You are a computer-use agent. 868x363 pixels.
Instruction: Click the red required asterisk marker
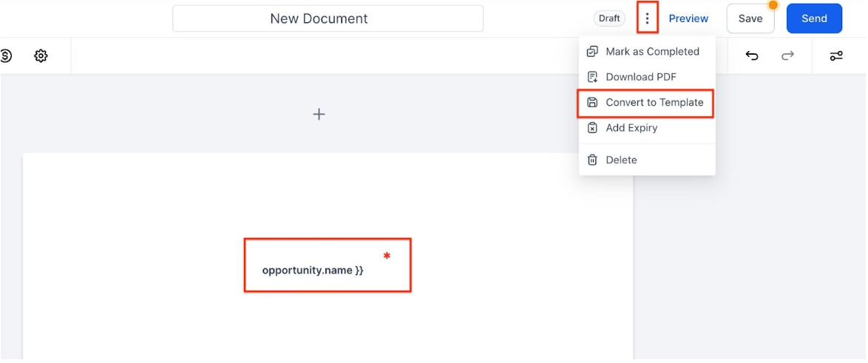pyautogui.click(x=387, y=257)
